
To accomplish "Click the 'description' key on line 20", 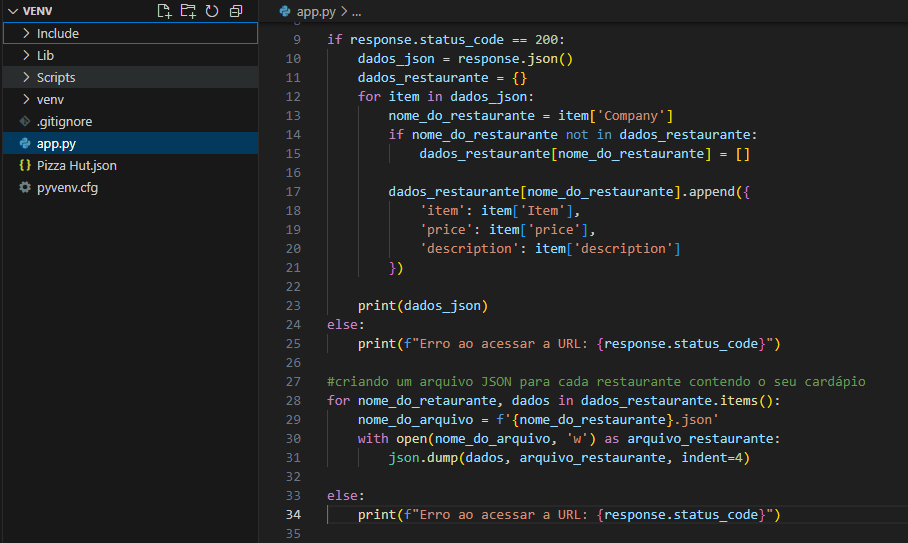I will coord(469,248).
